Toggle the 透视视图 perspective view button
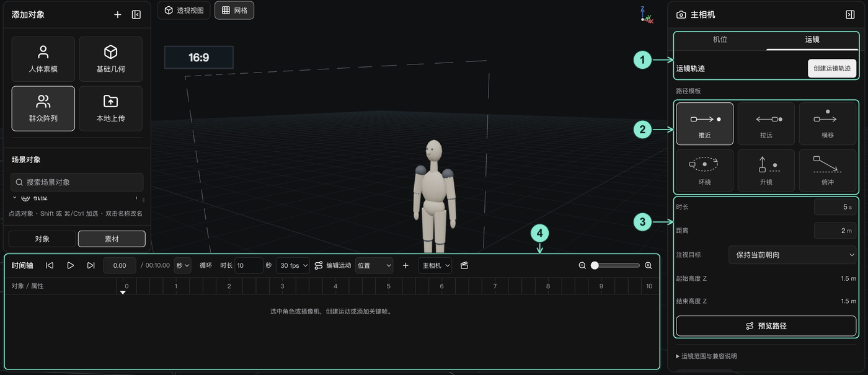Viewport: 868px width, 375px height. [x=184, y=11]
